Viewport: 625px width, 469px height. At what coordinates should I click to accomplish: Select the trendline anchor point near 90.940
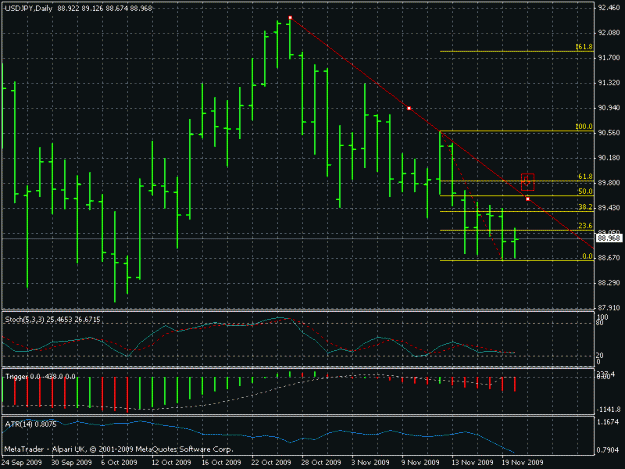(409, 108)
